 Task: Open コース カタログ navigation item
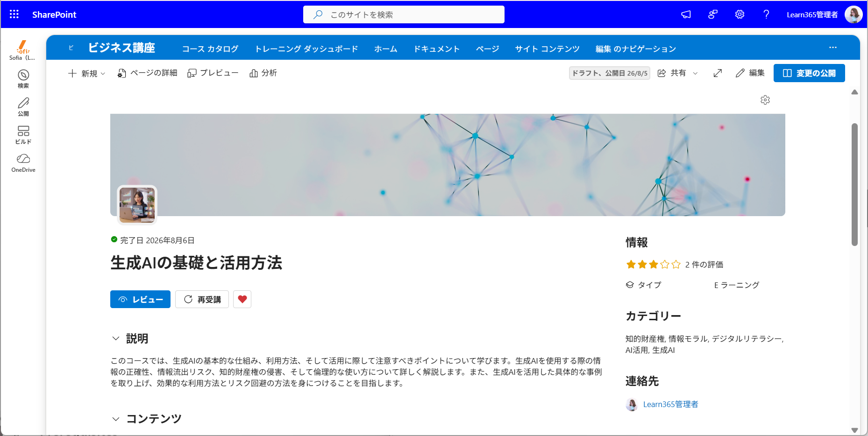coord(210,49)
